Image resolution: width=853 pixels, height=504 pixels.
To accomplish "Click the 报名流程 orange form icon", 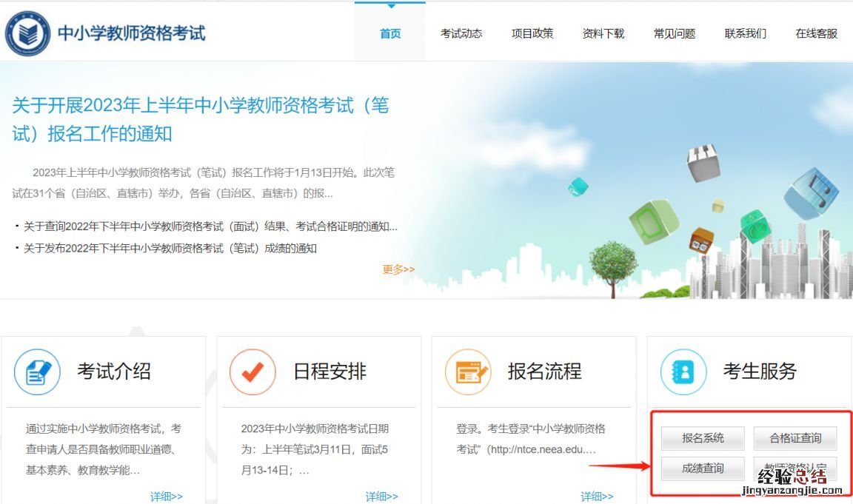I will (x=468, y=372).
